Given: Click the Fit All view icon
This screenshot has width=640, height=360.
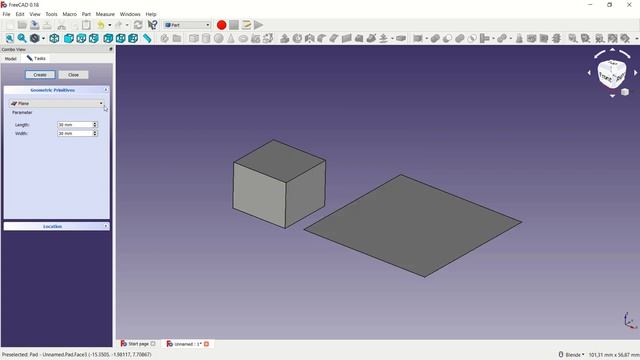Looking at the screenshot, I should 9,38.
